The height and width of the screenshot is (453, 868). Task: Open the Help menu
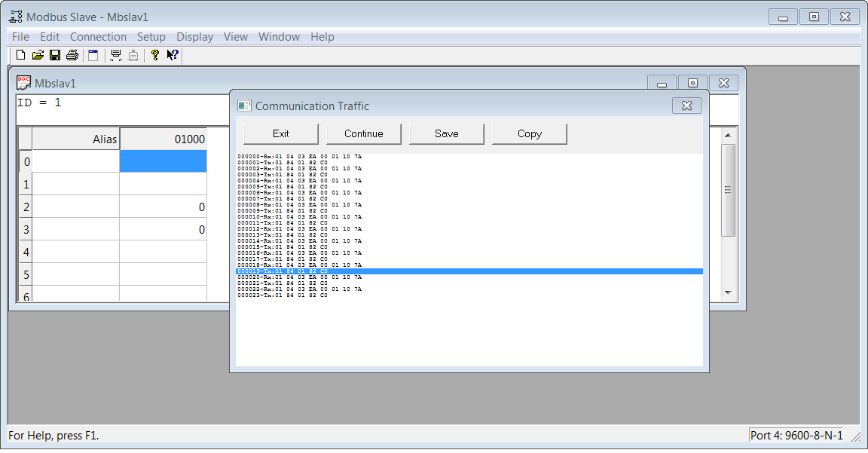tap(322, 36)
